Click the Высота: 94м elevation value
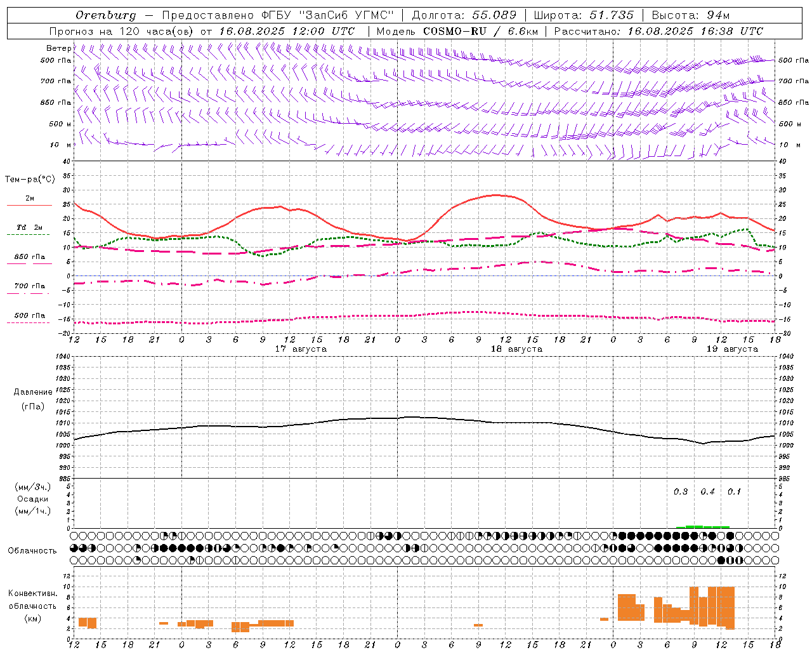Screen dimensions: 812x650 pos(691,15)
